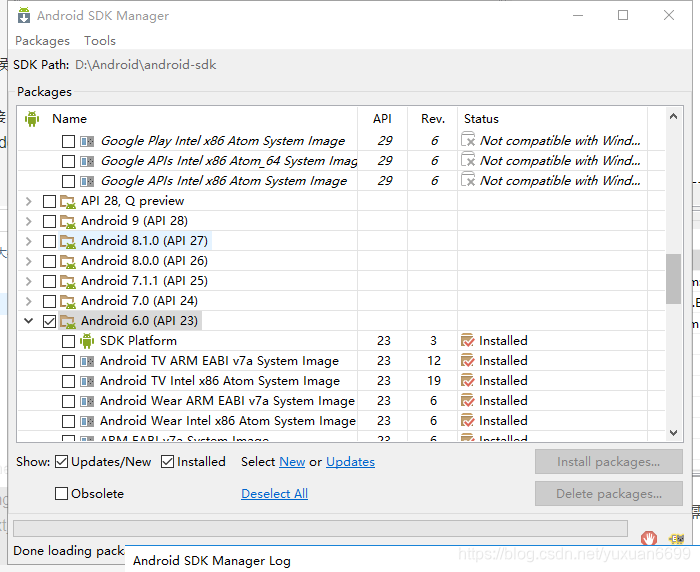Check Google Play Intel x86 Atom System Image
This screenshot has width=700, height=572.
point(68,142)
